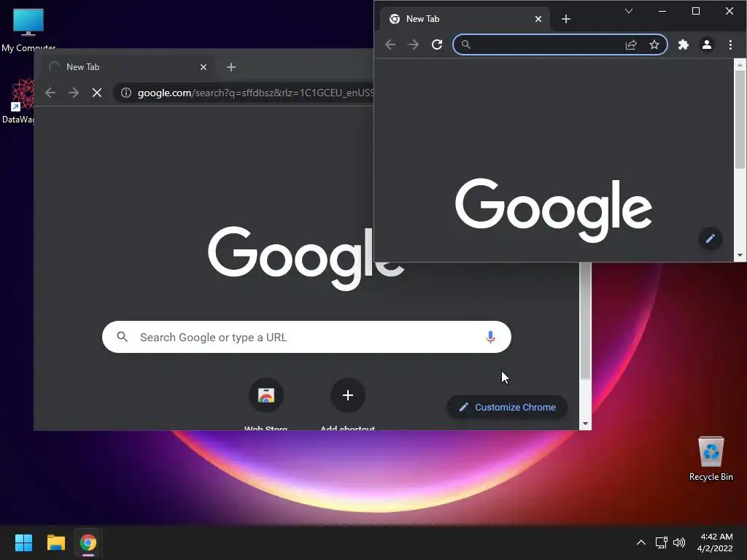Click the Search Google or type a URL box
Image resolution: width=747 pixels, height=560 pixels.
click(x=306, y=337)
